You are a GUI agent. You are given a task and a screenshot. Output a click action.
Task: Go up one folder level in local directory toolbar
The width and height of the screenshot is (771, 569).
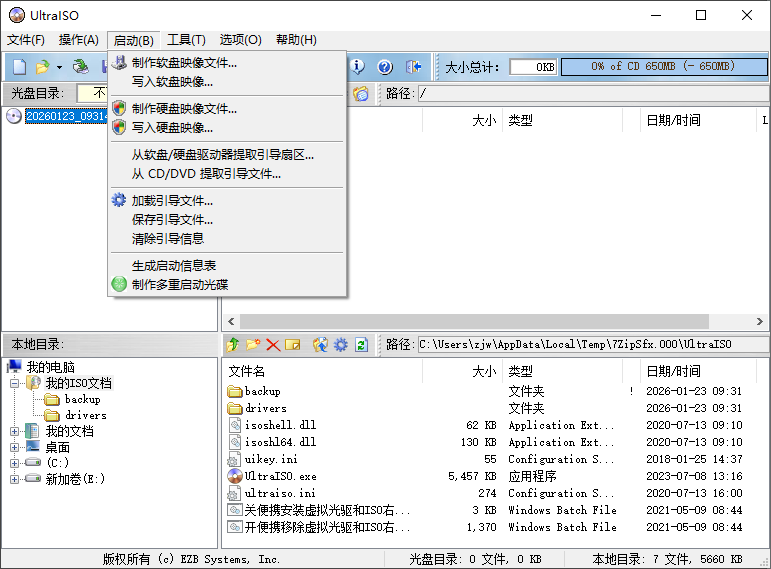(x=233, y=345)
